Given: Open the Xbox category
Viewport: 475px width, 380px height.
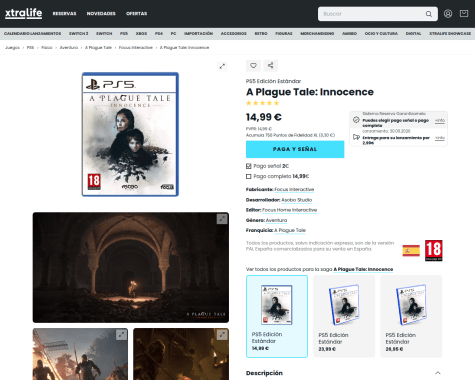Looking at the screenshot, I should (x=141, y=34).
